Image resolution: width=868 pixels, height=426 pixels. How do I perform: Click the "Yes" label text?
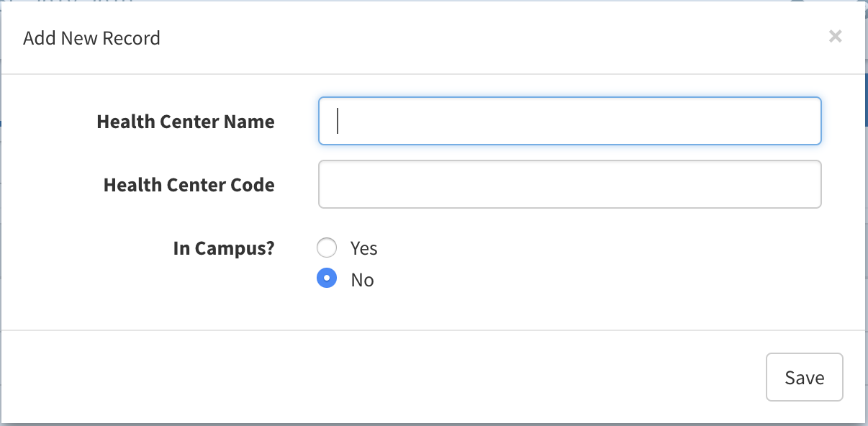363,248
